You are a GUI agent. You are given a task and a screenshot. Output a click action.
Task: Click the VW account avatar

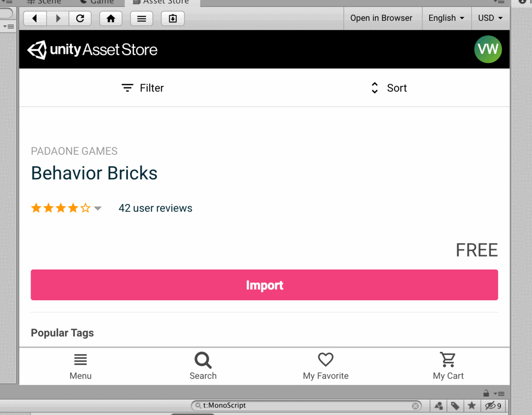pyautogui.click(x=488, y=49)
